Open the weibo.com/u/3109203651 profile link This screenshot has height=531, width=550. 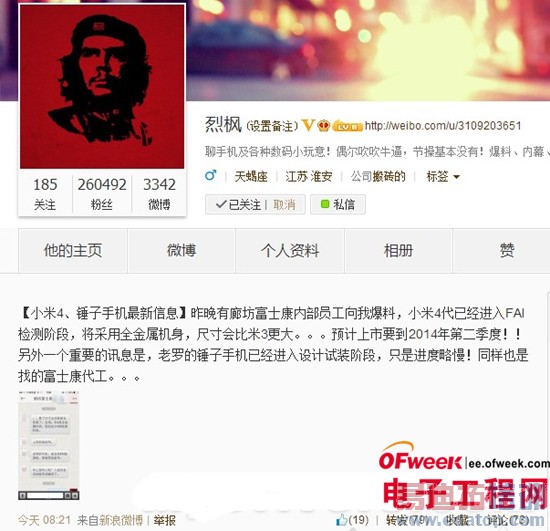pyautogui.click(x=443, y=126)
